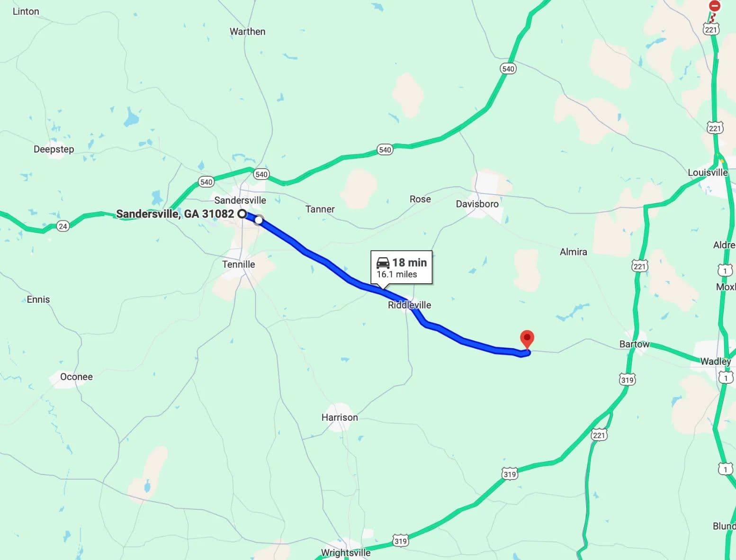The image size is (736, 560).
Task: Click the Route 24 highway shield
Action: 63,226
